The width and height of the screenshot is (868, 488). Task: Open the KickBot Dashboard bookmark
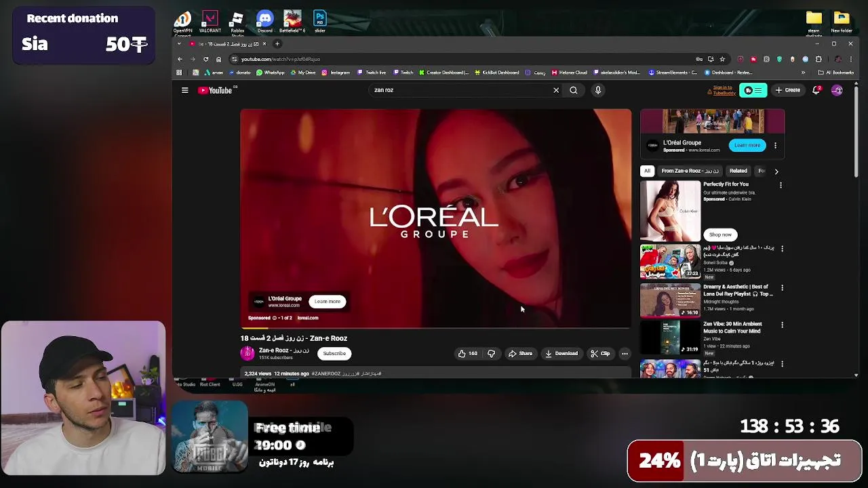(x=496, y=73)
